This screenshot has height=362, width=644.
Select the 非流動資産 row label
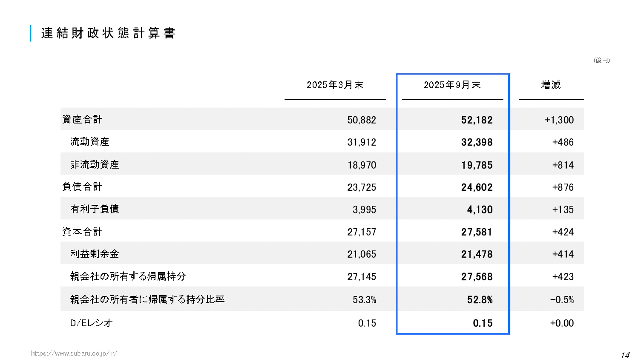(x=94, y=164)
